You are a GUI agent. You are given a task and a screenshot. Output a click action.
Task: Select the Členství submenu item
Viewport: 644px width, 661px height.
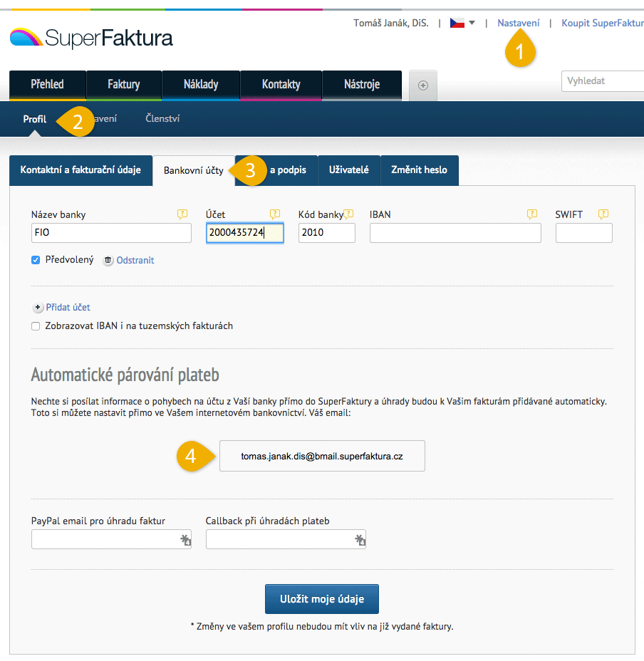[162, 118]
